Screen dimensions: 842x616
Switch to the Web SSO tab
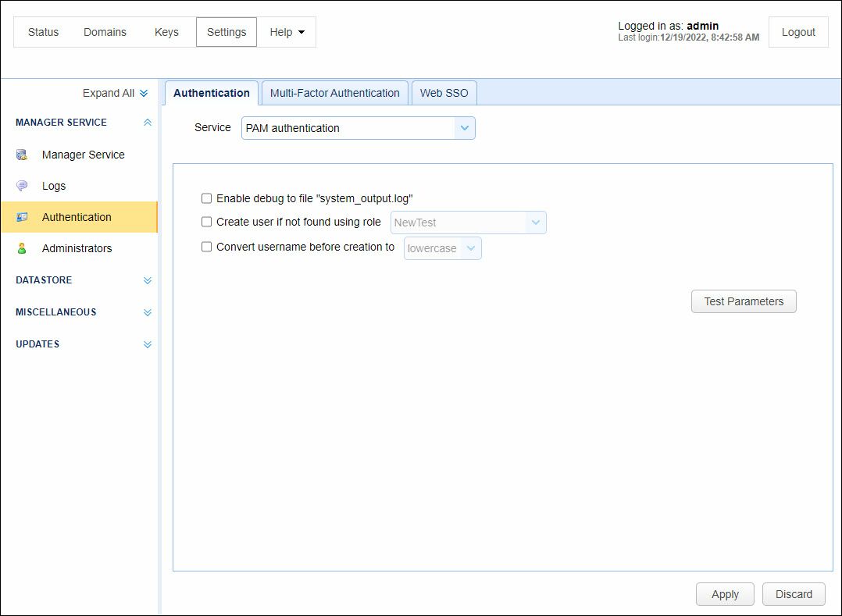[x=444, y=93]
